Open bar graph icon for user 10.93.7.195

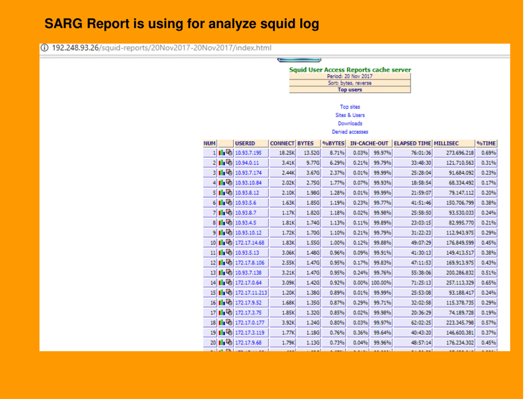[222, 153]
